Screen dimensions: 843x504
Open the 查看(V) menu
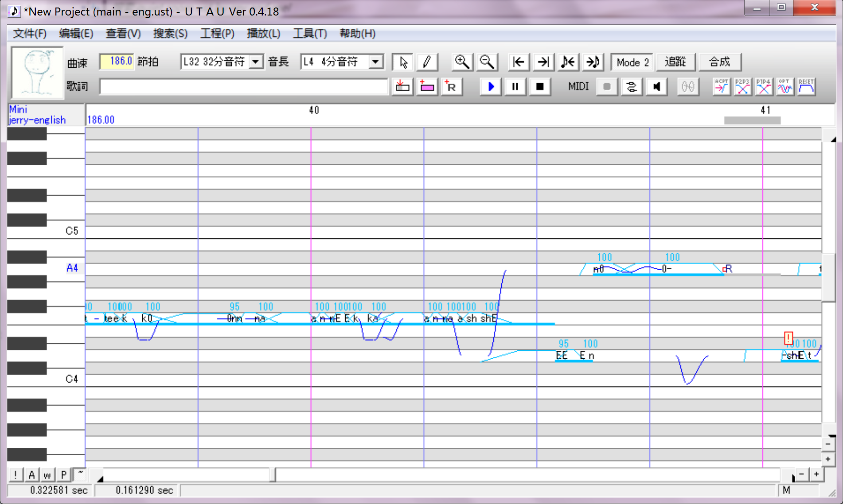coord(123,34)
